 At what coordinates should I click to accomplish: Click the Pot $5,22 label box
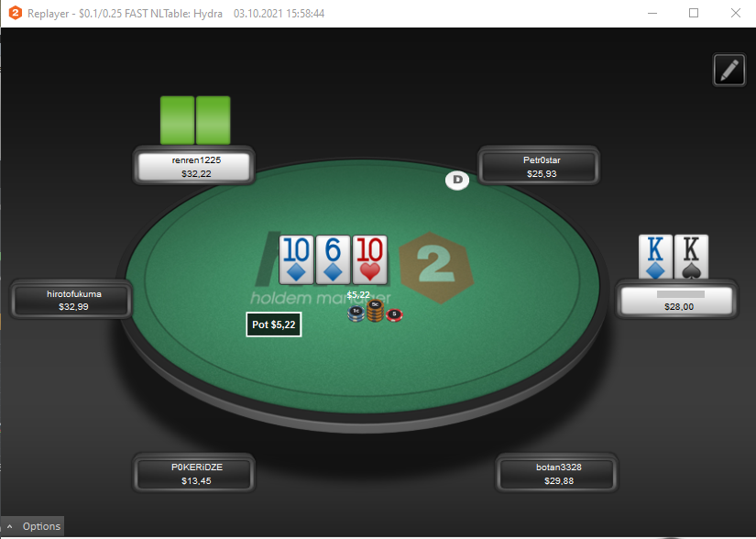[274, 324]
